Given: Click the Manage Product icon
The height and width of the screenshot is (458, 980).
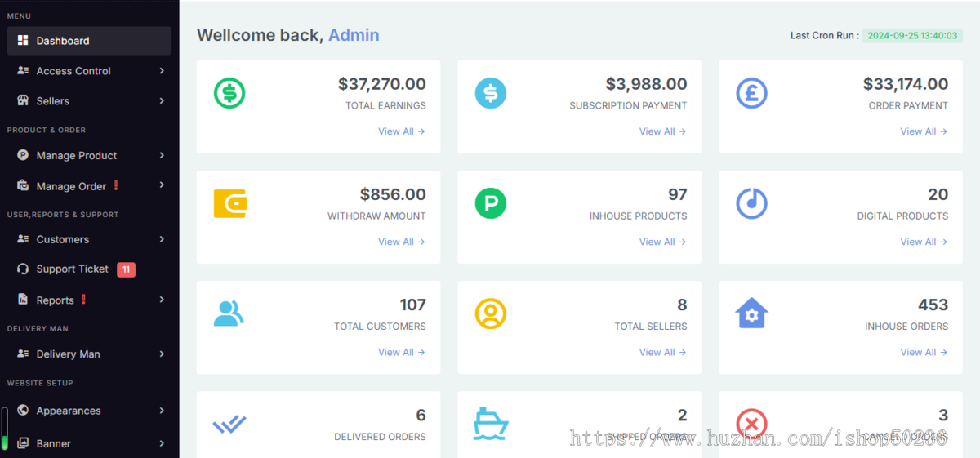Looking at the screenshot, I should coord(23,155).
